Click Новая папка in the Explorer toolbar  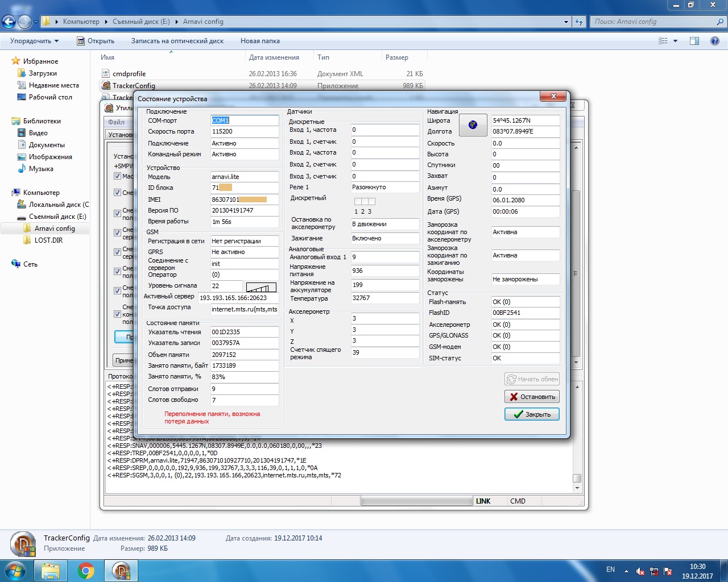pos(260,41)
